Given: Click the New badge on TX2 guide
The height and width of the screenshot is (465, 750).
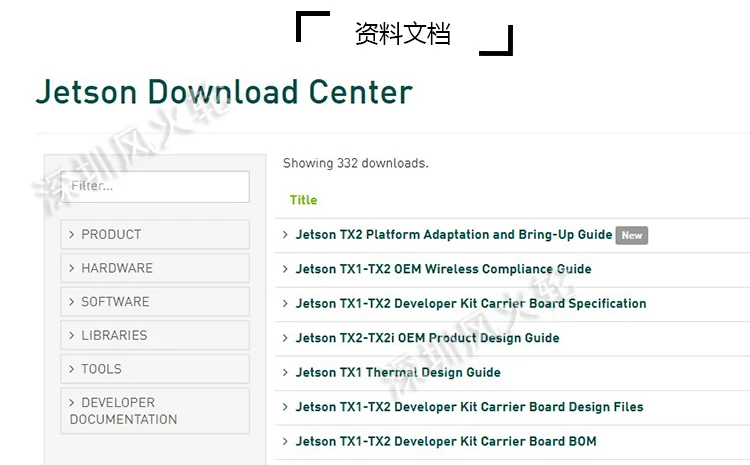Looking at the screenshot, I should point(631,235).
